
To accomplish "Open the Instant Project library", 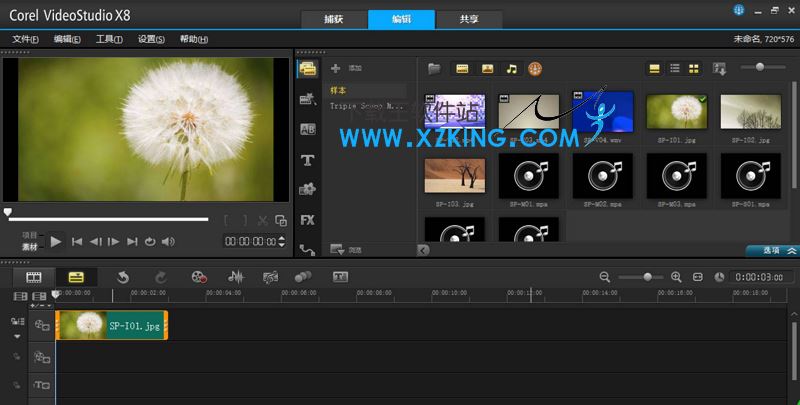I will (308, 98).
